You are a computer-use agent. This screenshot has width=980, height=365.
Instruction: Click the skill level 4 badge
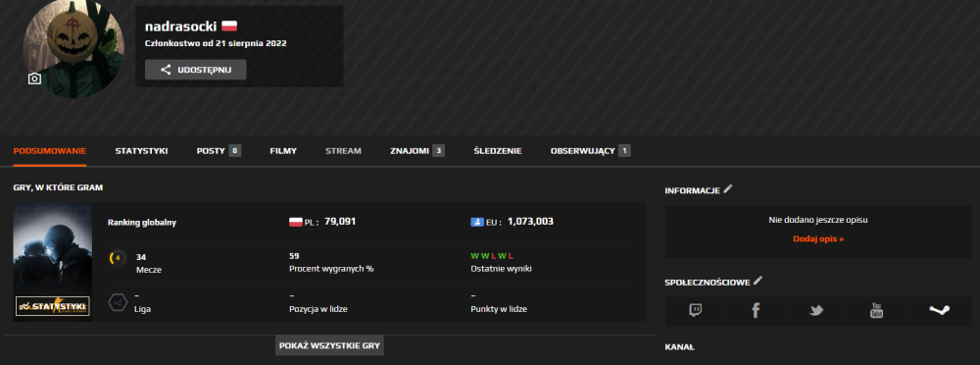point(117,257)
